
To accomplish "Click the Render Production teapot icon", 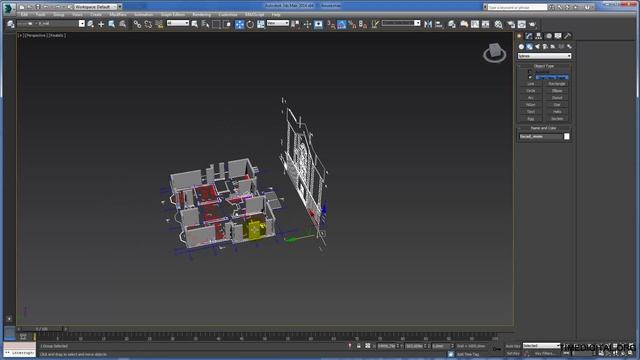I will click(532, 24).
